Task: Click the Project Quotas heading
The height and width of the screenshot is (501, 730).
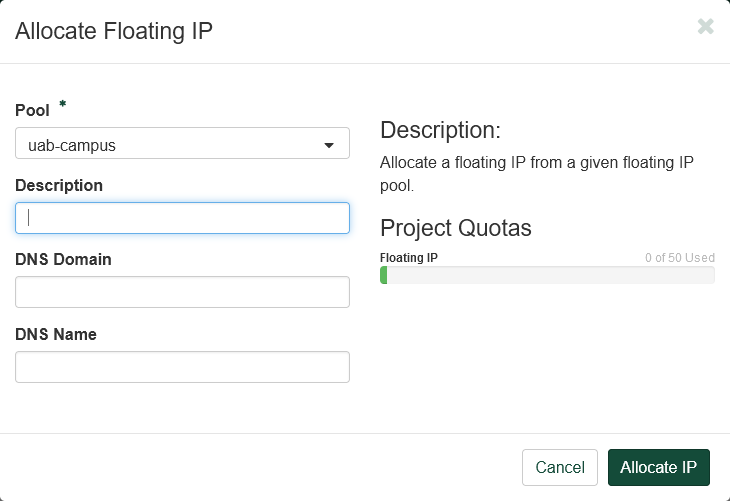Action: point(456,227)
